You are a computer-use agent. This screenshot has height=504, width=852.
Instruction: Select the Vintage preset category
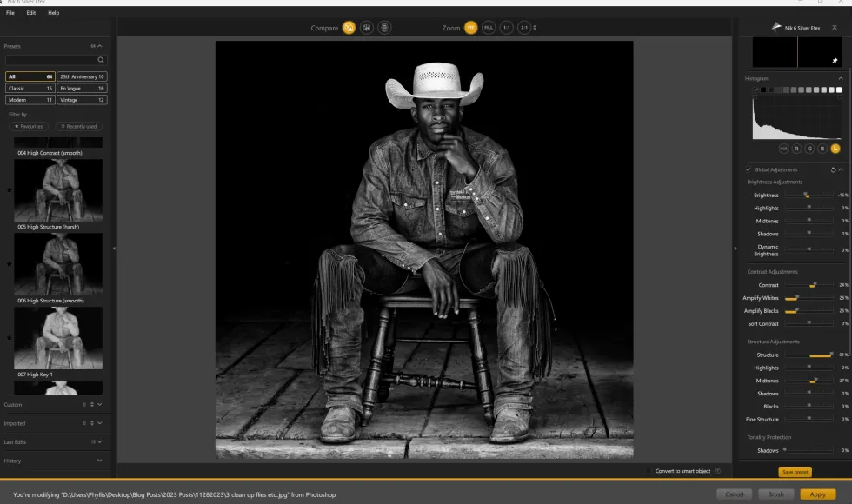(x=82, y=100)
